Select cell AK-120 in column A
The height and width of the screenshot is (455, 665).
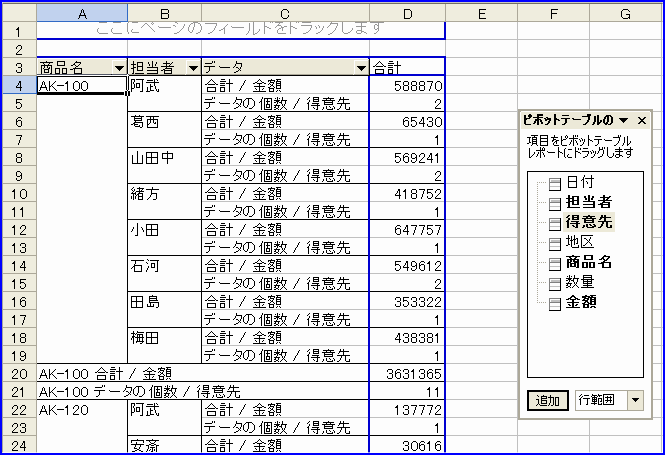[82, 410]
